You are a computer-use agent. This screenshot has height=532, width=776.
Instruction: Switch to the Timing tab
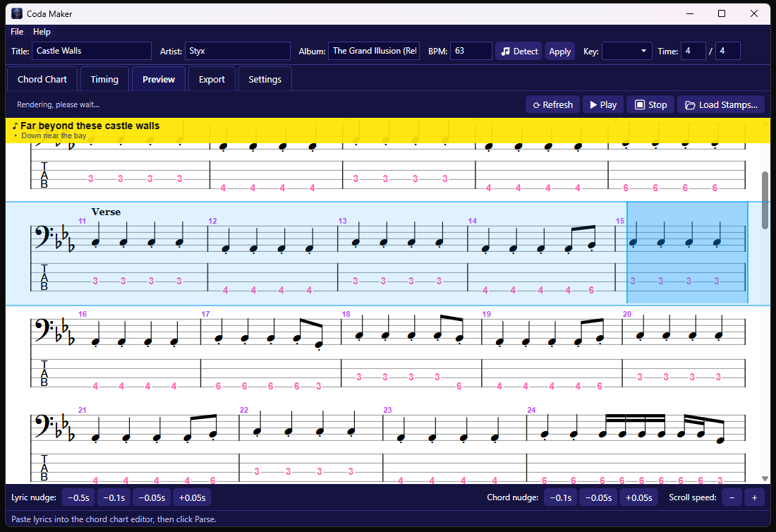(x=104, y=79)
